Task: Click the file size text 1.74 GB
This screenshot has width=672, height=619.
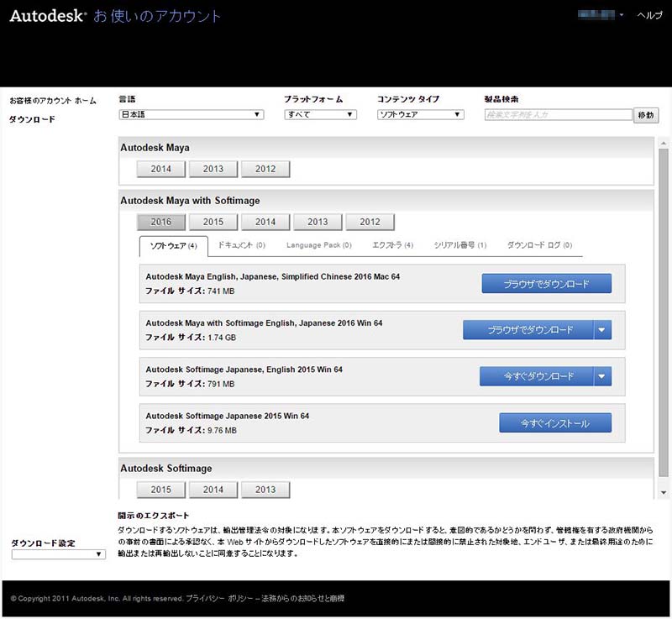Action: click(222, 338)
